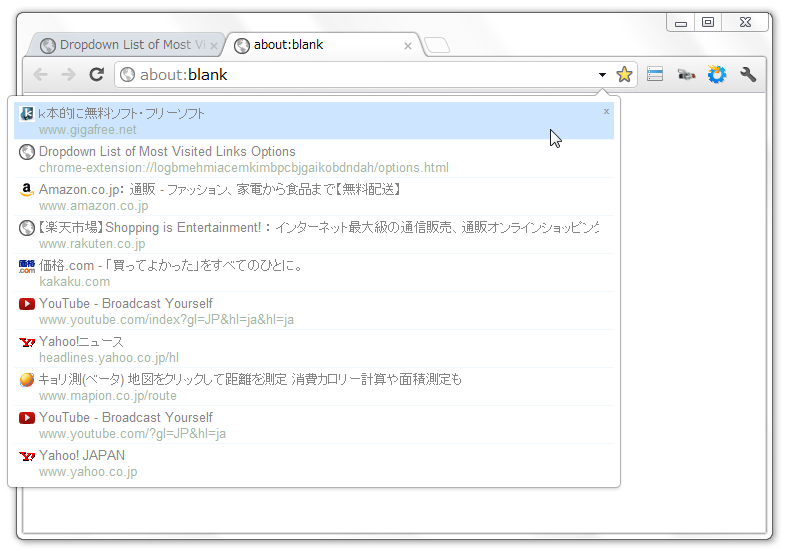Click the kakaku.com favicon
This screenshot has width=788, height=551.
click(27, 266)
